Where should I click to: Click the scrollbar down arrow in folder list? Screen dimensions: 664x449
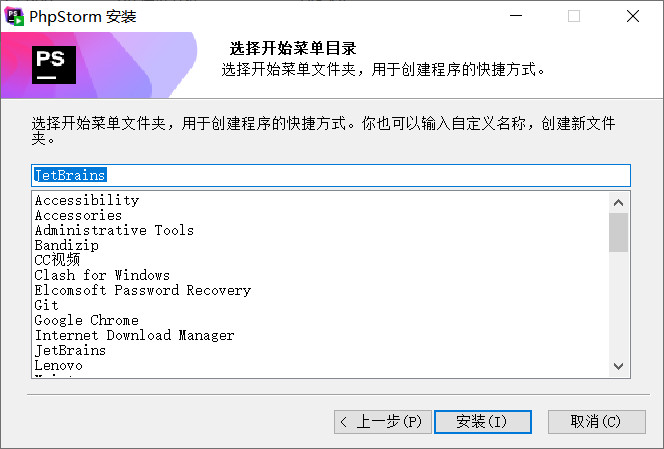pos(618,366)
